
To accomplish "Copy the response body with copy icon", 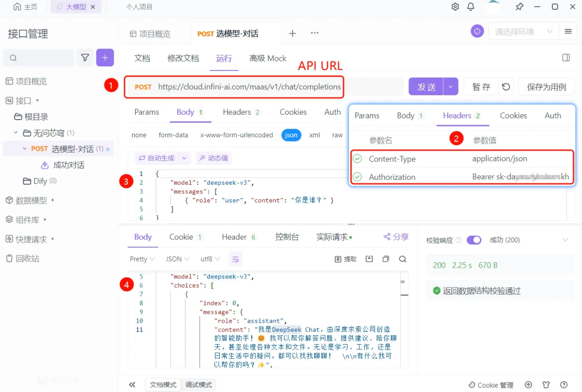I will click(x=386, y=259).
